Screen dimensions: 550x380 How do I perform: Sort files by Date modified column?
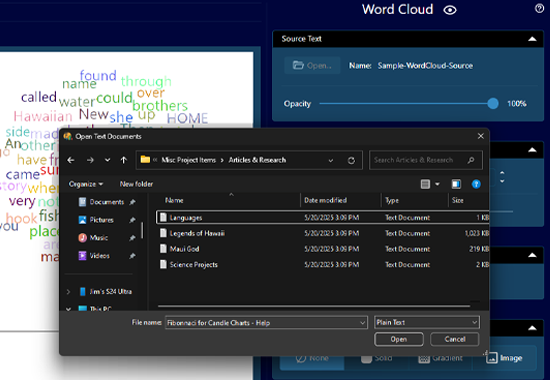click(x=326, y=200)
